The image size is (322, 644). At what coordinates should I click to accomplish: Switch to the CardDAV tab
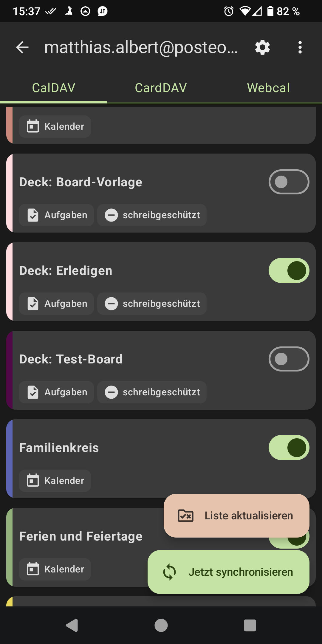coord(161,88)
